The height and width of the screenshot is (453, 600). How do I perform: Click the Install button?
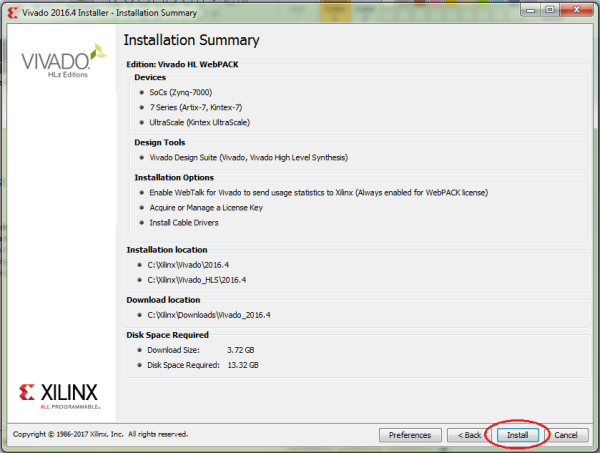click(517, 435)
